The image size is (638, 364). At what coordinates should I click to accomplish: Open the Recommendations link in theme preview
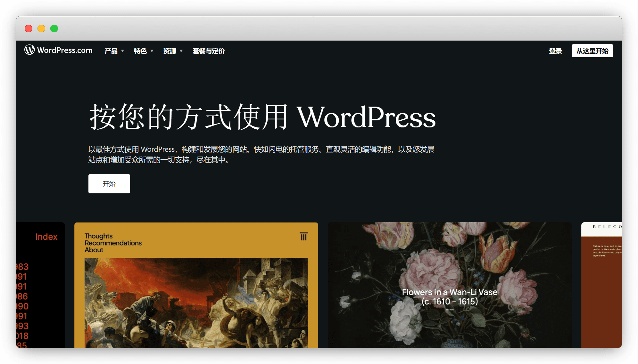click(113, 243)
